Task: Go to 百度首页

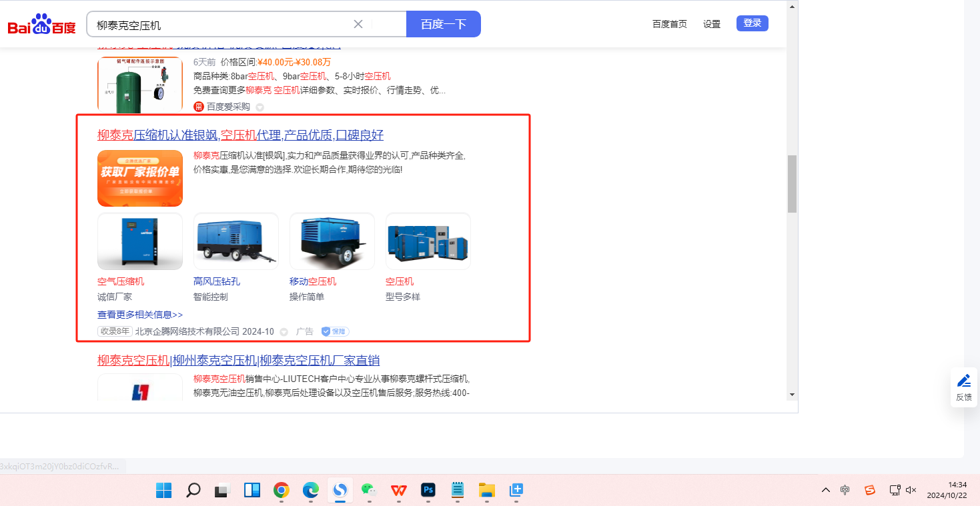Action: 670,24
